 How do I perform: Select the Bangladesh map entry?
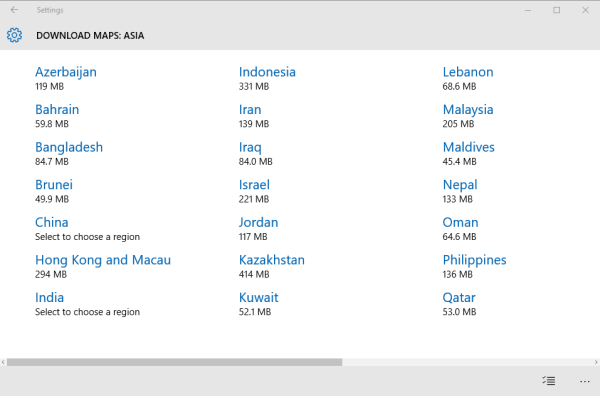69,154
